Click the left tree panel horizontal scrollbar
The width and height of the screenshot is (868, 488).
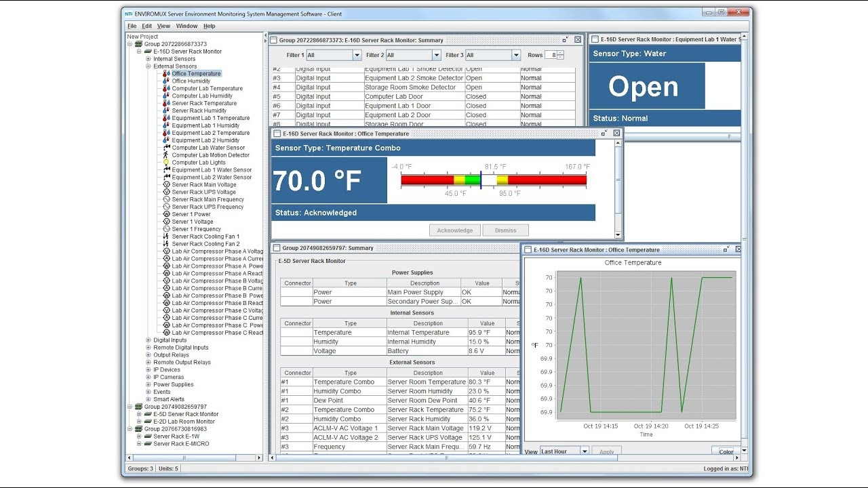coord(194,458)
